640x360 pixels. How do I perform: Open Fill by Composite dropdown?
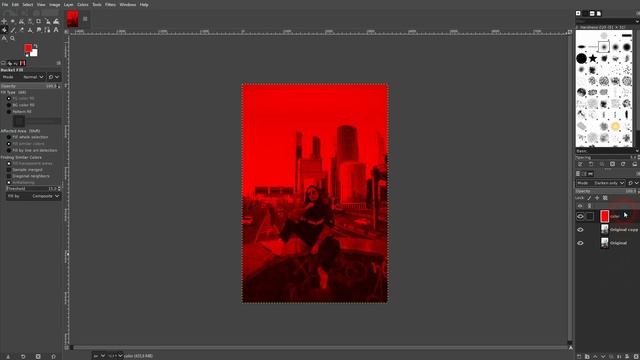[33, 196]
